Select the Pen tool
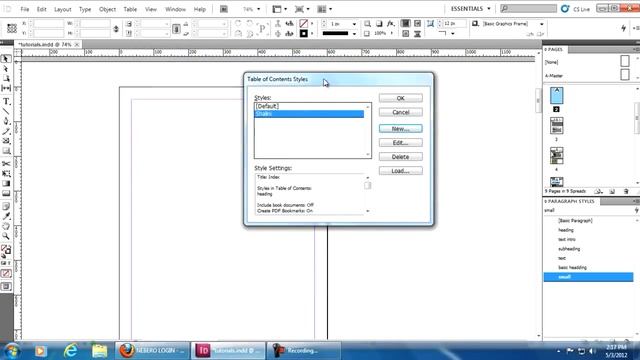Image resolution: width=640 pixels, height=360 pixels. coord(6,121)
